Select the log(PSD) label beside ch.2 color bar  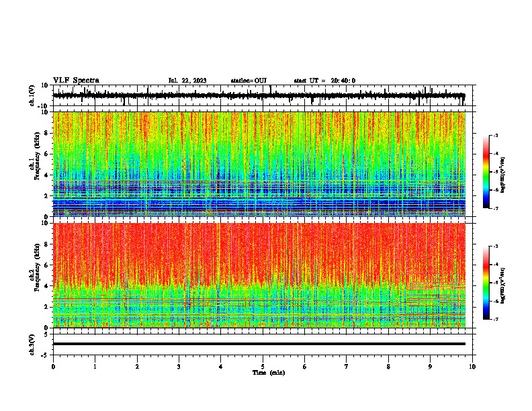click(503, 286)
